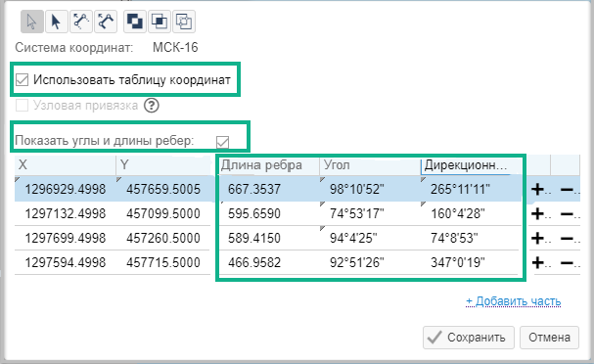
Task: Activate the first vertex editing tool
Action: pos(81,22)
